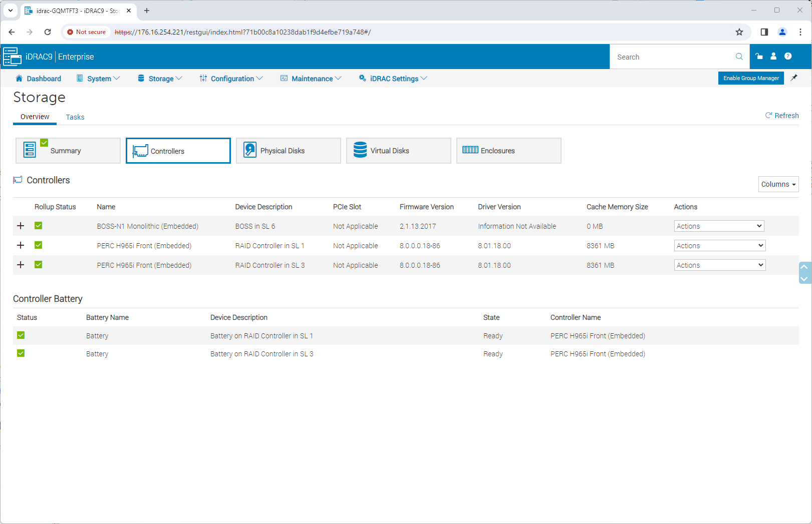Click the search magnifier icon
The height and width of the screenshot is (524, 812).
click(739, 57)
